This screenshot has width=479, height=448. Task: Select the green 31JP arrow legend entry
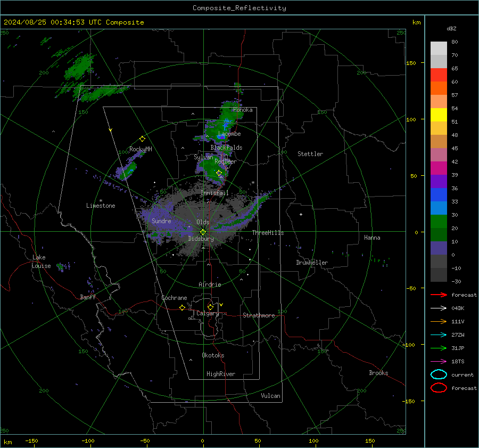pyautogui.click(x=439, y=348)
